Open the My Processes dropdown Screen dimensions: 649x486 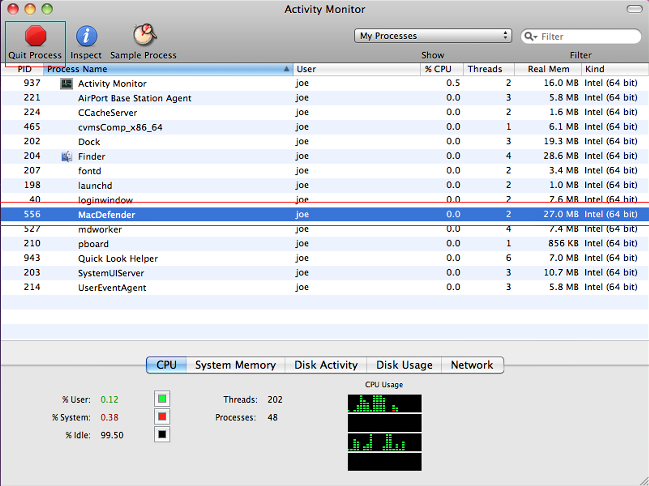pos(433,36)
